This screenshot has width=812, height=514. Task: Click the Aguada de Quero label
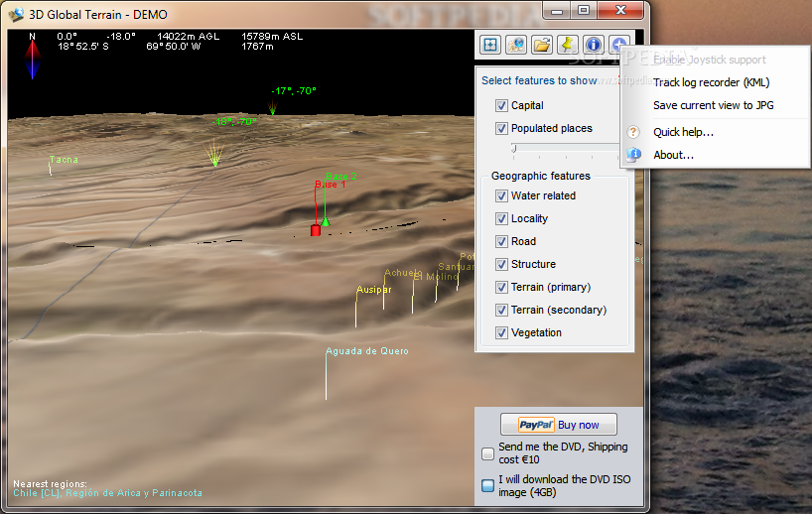[x=367, y=351]
